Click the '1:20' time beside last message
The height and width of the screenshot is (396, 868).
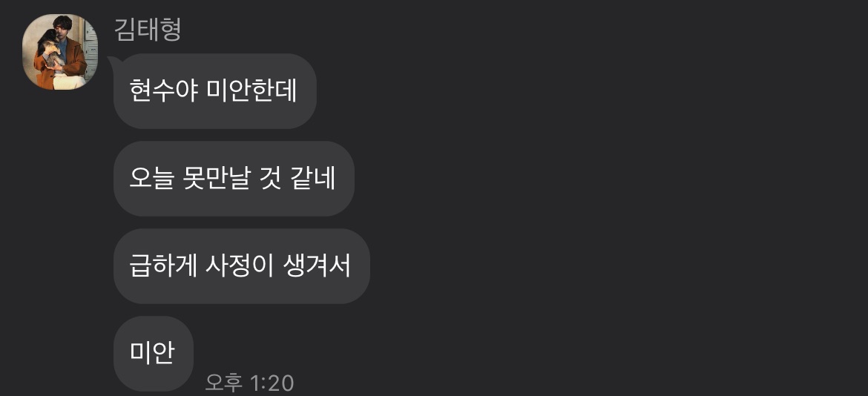[272, 383]
